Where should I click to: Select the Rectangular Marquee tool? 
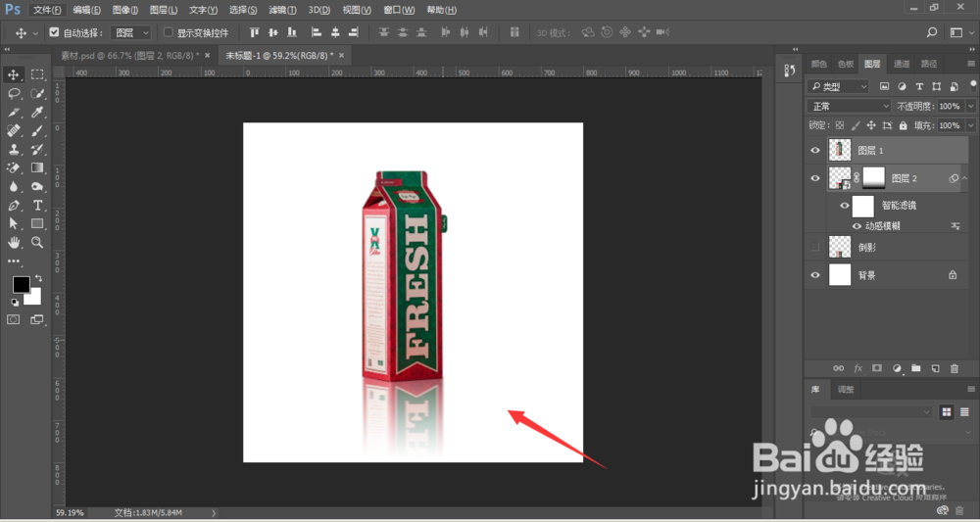point(37,75)
